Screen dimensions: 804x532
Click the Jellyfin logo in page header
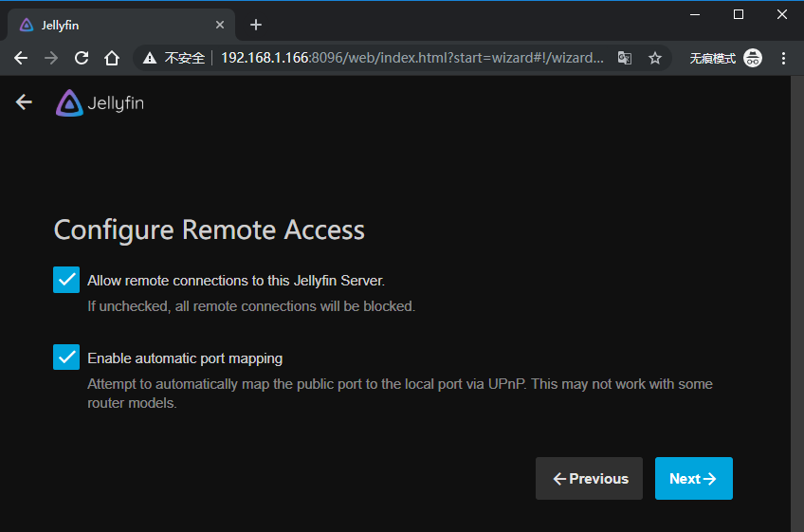[100, 103]
